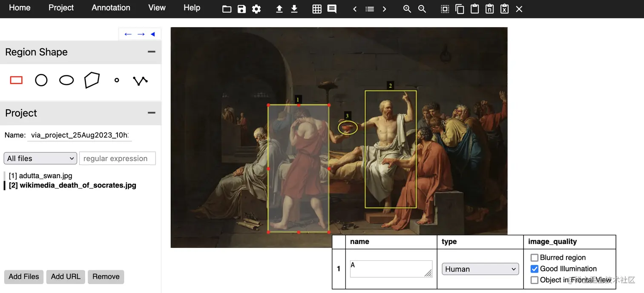Viewport: 644px width, 293px height.
Task: Zoom in with magnifier plus icon
Action: [407, 9]
